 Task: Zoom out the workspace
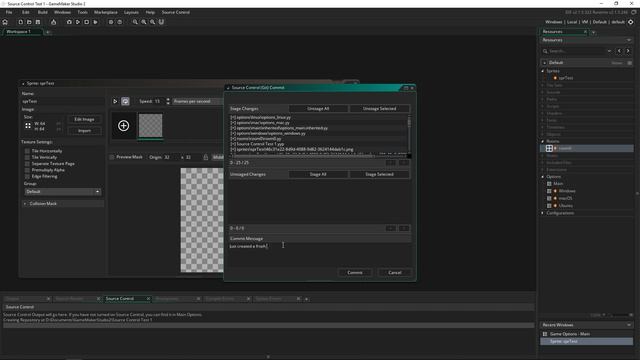click(135, 22)
